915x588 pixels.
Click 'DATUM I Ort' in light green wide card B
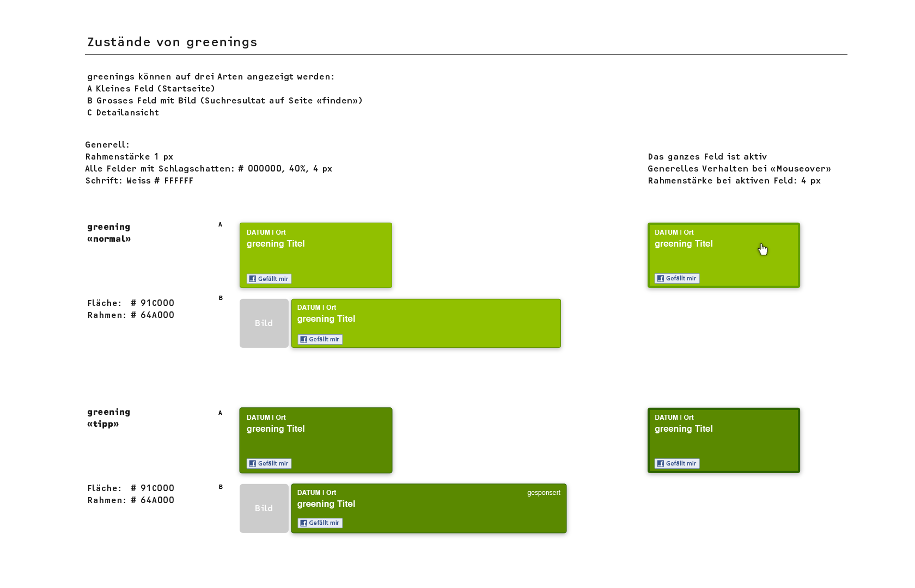pos(316,308)
